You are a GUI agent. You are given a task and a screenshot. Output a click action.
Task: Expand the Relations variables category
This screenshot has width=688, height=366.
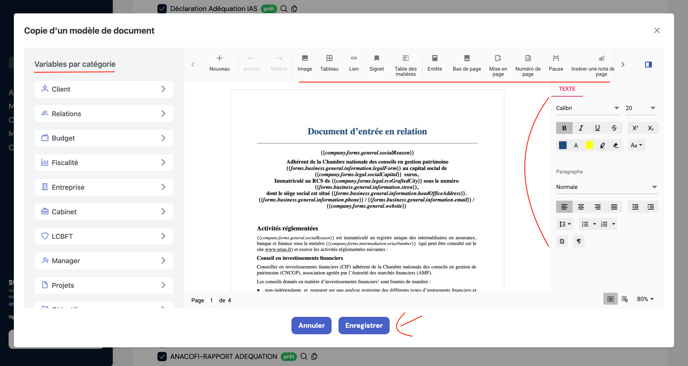coord(104,114)
